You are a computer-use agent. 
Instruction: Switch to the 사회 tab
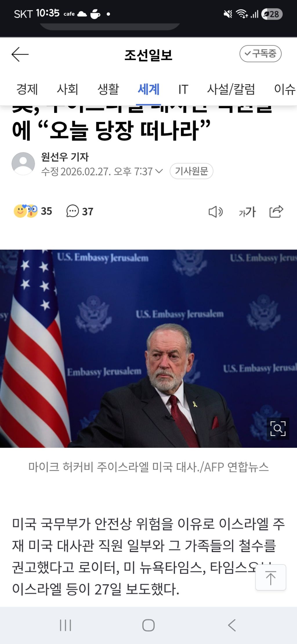[67, 89]
